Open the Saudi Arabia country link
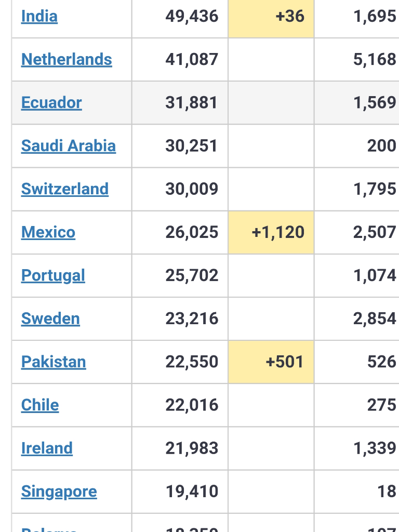The height and width of the screenshot is (532, 399). coord(69,146)
